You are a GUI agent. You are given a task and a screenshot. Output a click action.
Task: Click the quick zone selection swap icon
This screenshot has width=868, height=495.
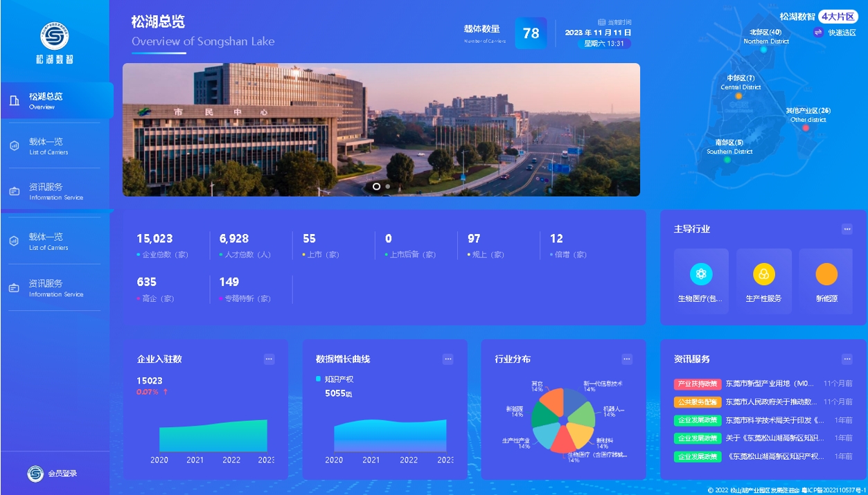818,33
